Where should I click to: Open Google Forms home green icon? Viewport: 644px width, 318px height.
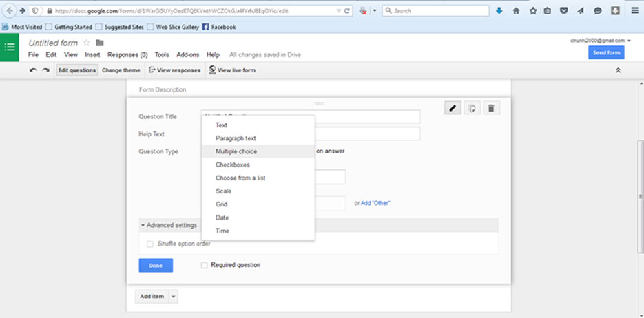10,47
